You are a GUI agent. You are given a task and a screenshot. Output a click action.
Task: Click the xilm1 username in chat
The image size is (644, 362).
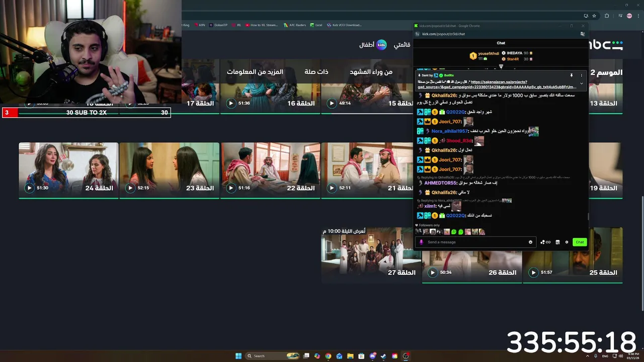tap(430, 206)
